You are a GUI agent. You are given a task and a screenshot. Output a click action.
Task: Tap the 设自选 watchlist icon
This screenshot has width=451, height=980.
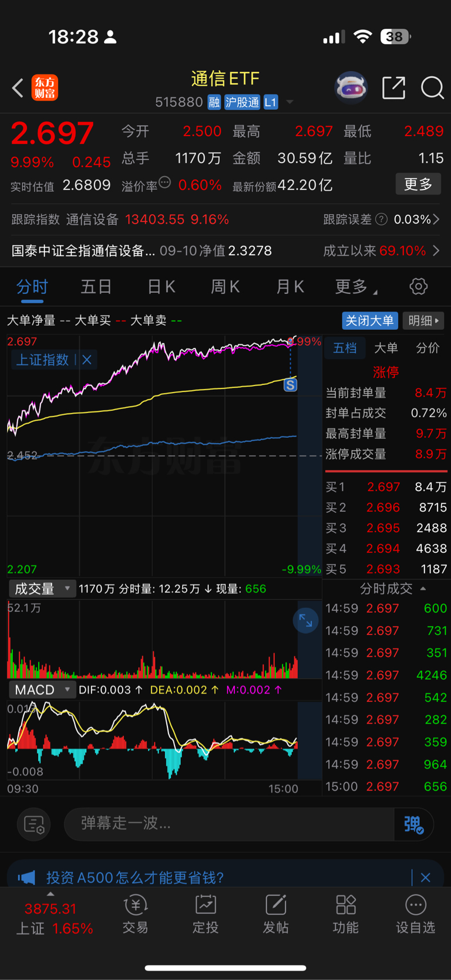(415, 914)
